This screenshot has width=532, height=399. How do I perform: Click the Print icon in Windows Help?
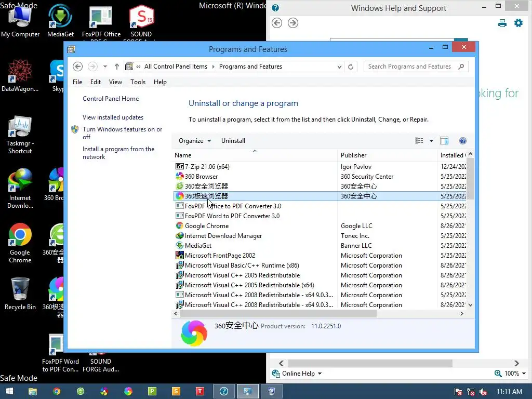pos(502,23)
